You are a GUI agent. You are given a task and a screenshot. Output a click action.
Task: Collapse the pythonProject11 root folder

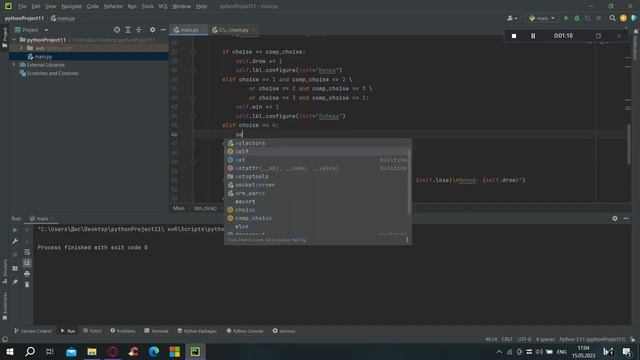[14, 40]
